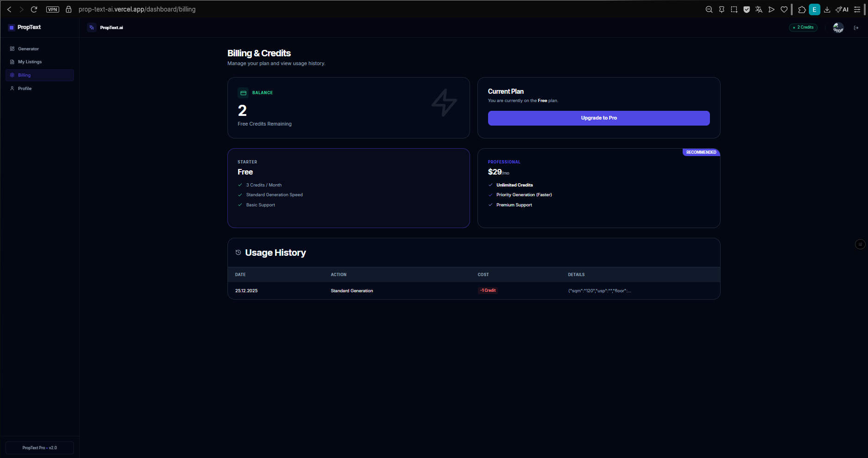Click the PropText.ai sparkle logo icon
The height and width of the screenshot is (458, 868).
(92, 27)
